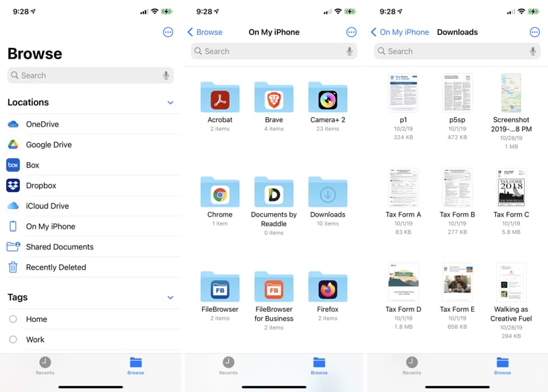
Task: Open the Firefox folder
Action: click(327, 286)
